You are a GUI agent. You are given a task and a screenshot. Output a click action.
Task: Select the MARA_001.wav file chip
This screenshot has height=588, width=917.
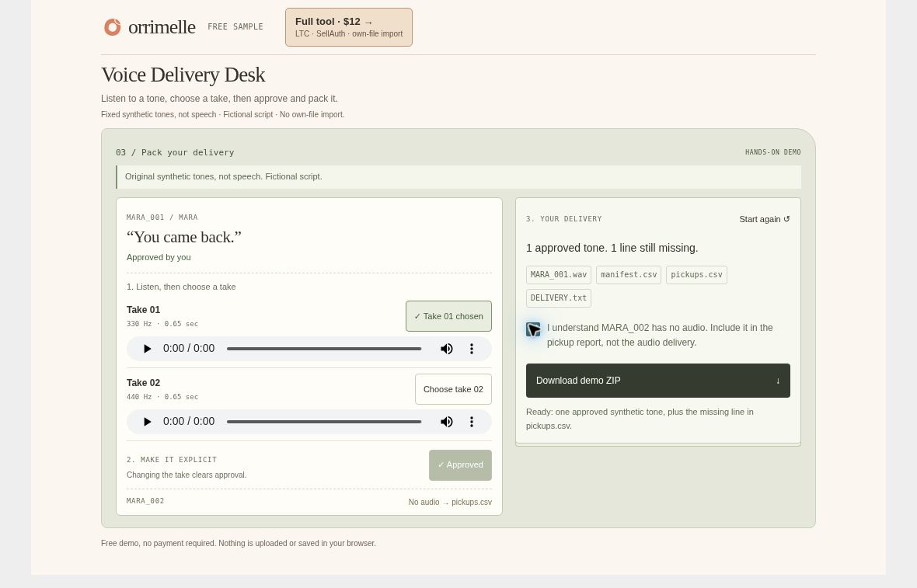(559, 275)
